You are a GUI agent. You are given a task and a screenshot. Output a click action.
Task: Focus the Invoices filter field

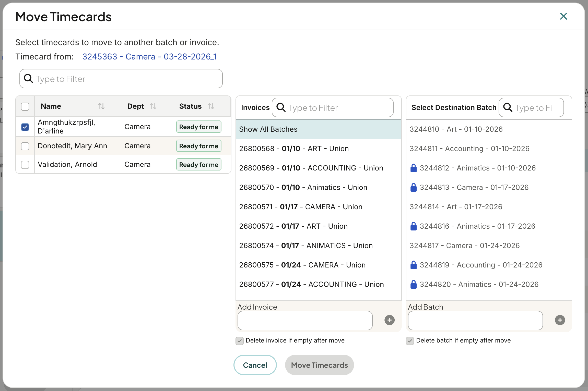click(x=333, y=107)
